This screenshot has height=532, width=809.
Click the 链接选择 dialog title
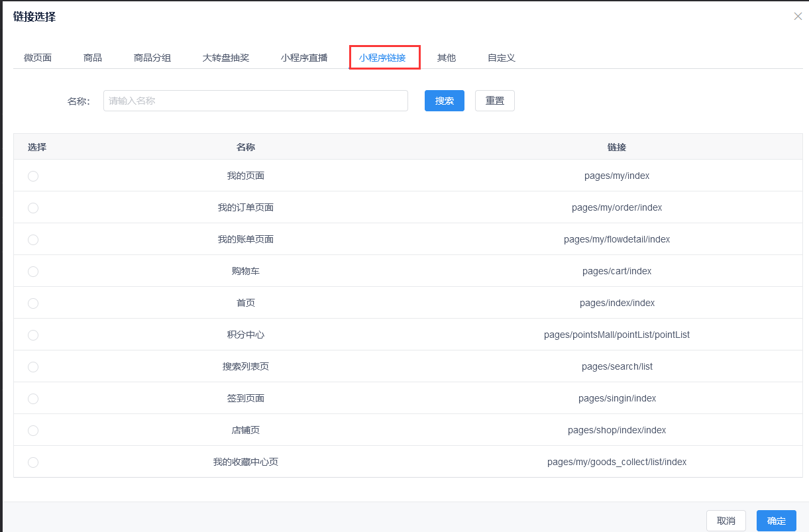[x=34, y=17]
